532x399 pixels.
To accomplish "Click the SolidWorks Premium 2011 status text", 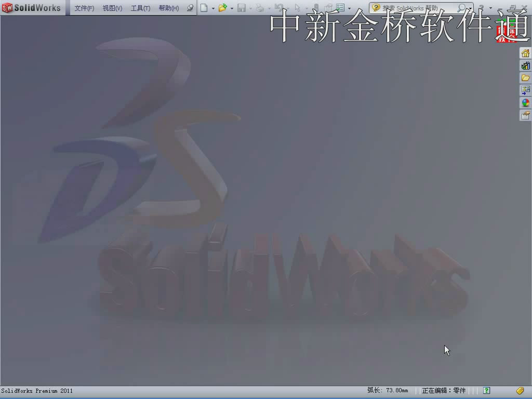I will [37, 391].
